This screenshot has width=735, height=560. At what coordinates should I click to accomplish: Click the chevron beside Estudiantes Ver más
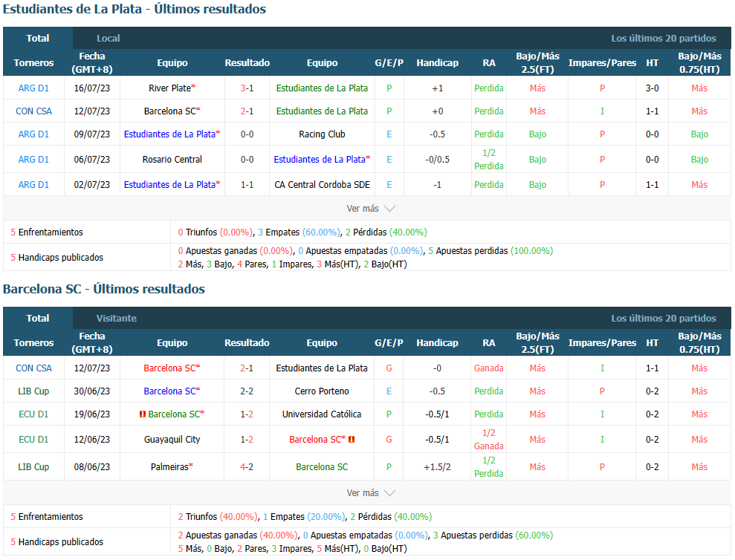(x=389, y=209)
